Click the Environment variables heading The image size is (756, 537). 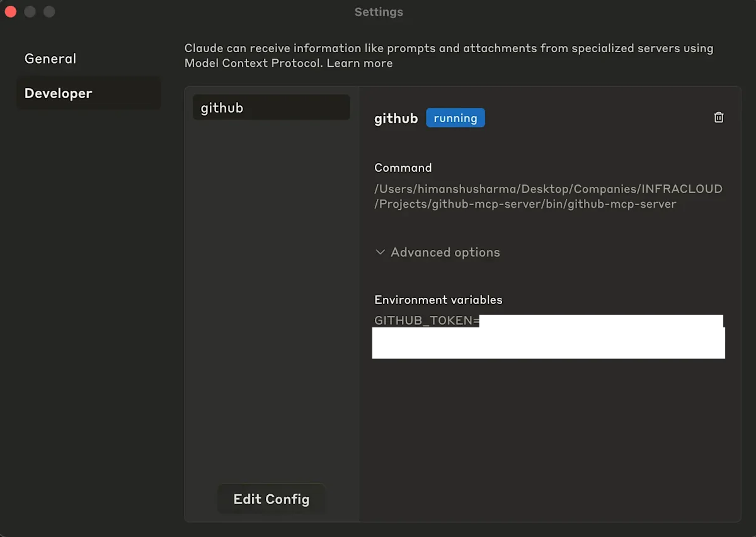pos(438,300)
